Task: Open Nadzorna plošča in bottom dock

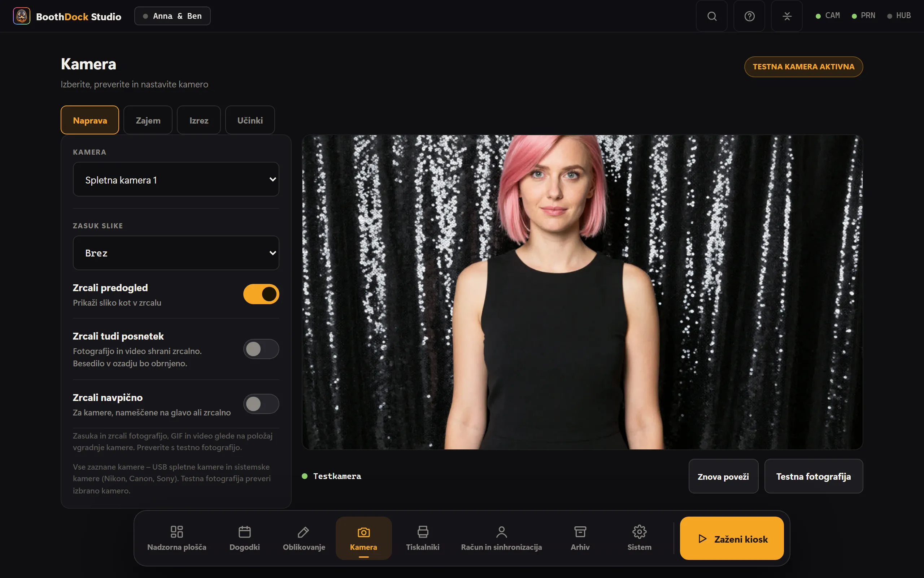Action: pyautogui.click(x=177, y=538)
